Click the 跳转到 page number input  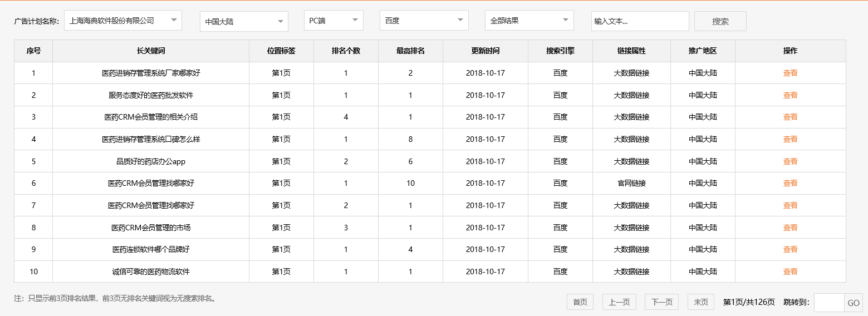(829, 303)
